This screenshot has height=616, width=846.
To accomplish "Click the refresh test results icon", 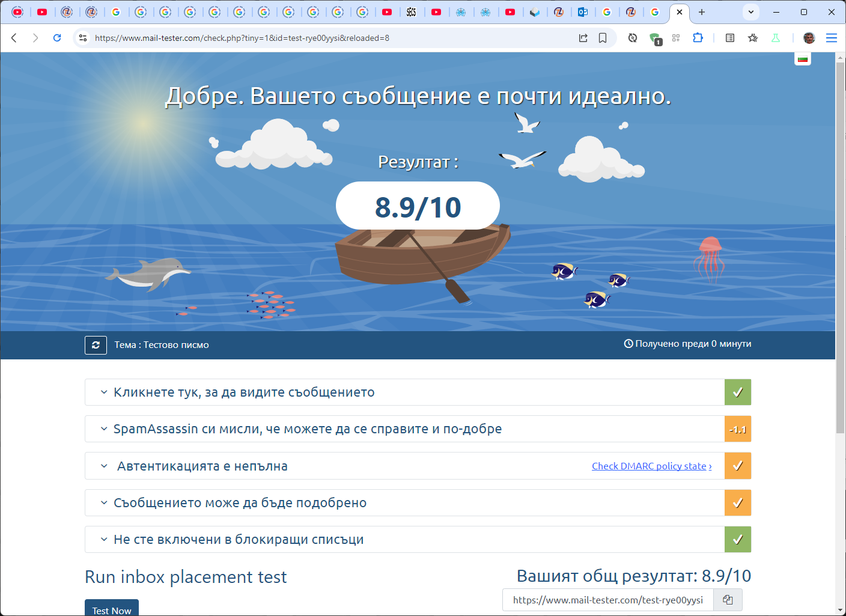I will coord(96,345).
